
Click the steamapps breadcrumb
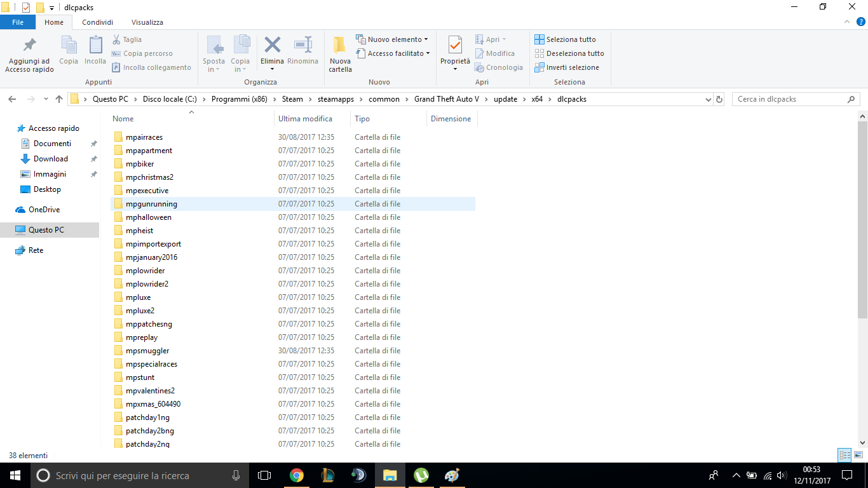point(336,99)
